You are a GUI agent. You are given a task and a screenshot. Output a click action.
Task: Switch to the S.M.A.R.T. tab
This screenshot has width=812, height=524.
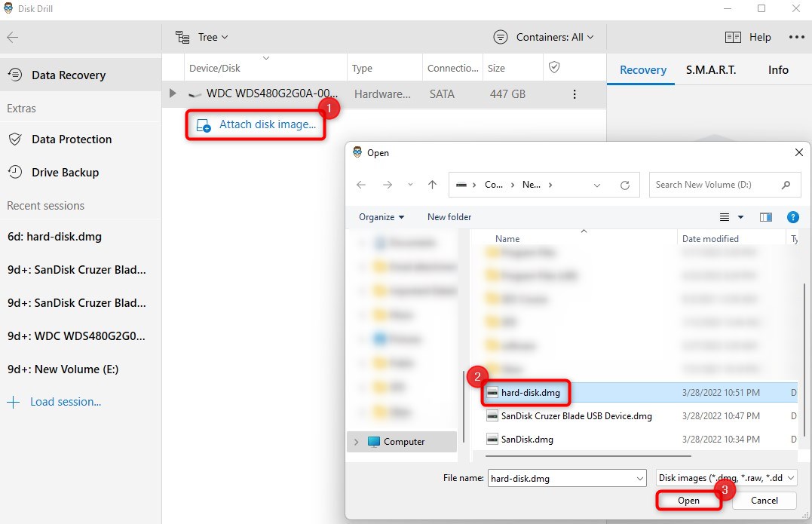[x=711, y=70]
